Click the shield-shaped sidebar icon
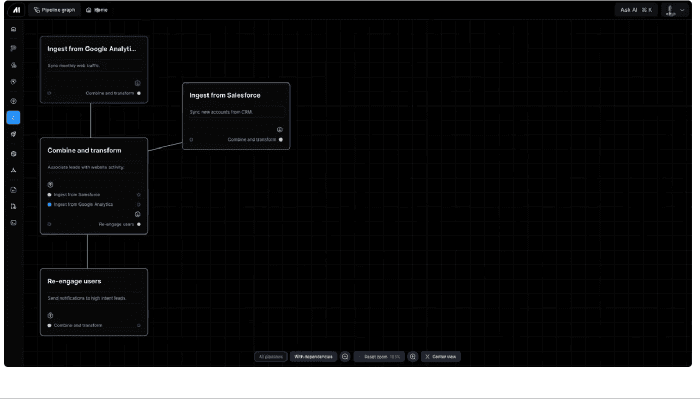Image resolution: width=700 pixels, height=399 pixels. [13, 82]
